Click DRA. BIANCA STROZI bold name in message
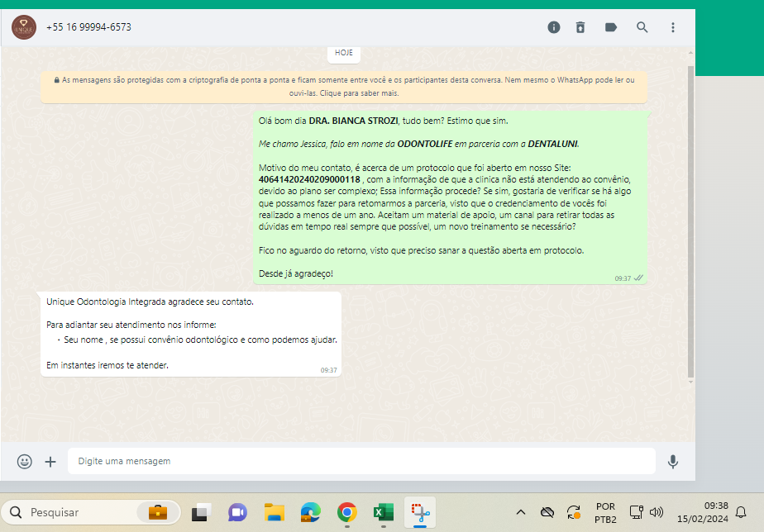The image size is (764, 532). [x=353, y=121]
